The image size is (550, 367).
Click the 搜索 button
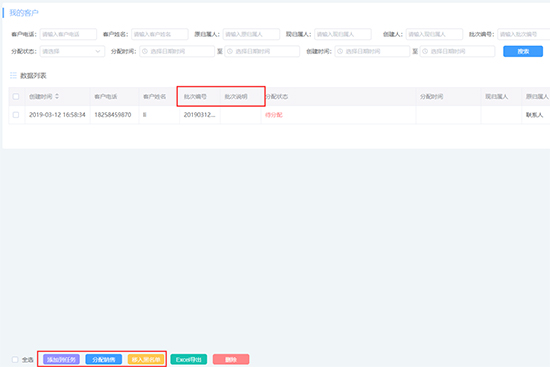(x=523, y=51)
